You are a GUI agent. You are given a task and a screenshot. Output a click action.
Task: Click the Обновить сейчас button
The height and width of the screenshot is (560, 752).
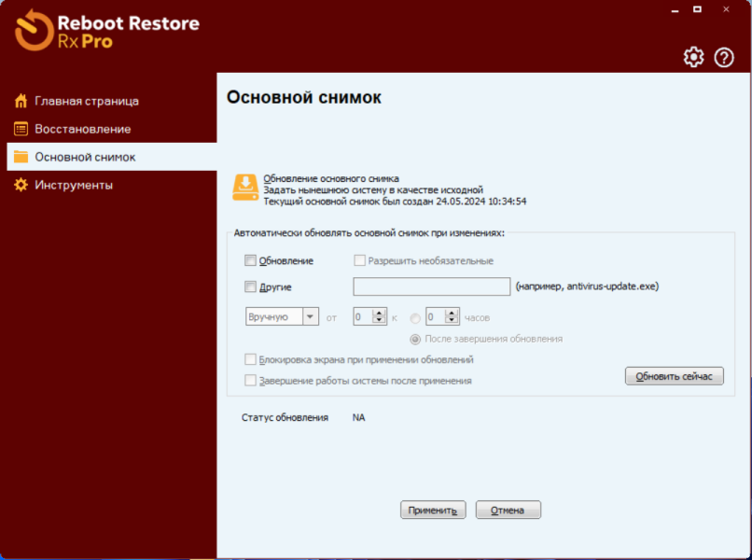coord(675,376)
